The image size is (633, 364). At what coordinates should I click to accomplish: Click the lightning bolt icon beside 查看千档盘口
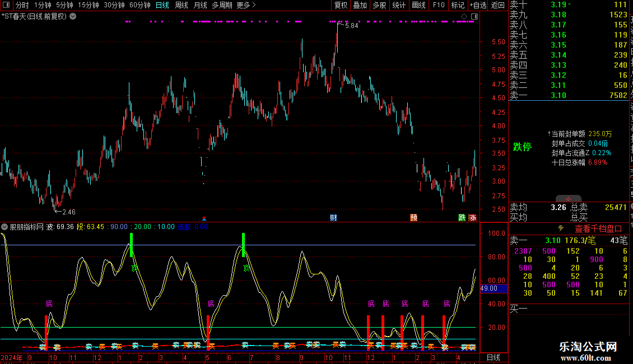[x=561, y=228]
